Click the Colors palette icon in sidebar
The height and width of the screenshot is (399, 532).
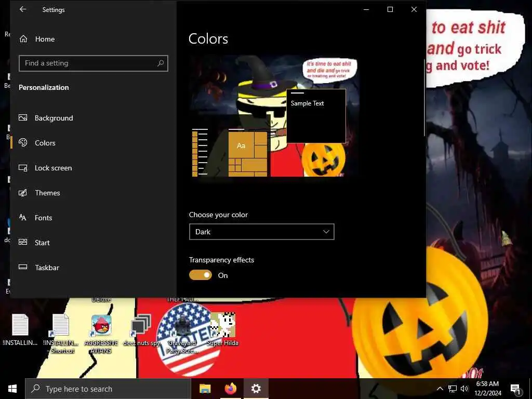click(x=23, y=142)
